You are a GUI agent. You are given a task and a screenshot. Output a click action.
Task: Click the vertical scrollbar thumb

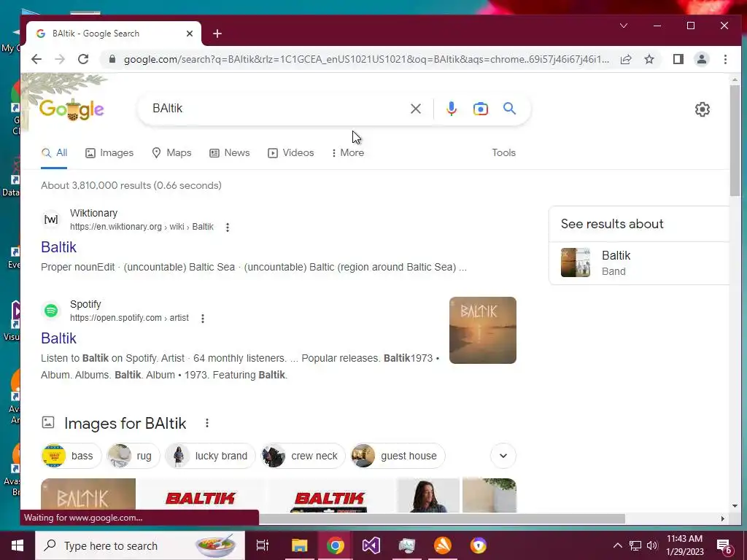[x=735, y=141]
